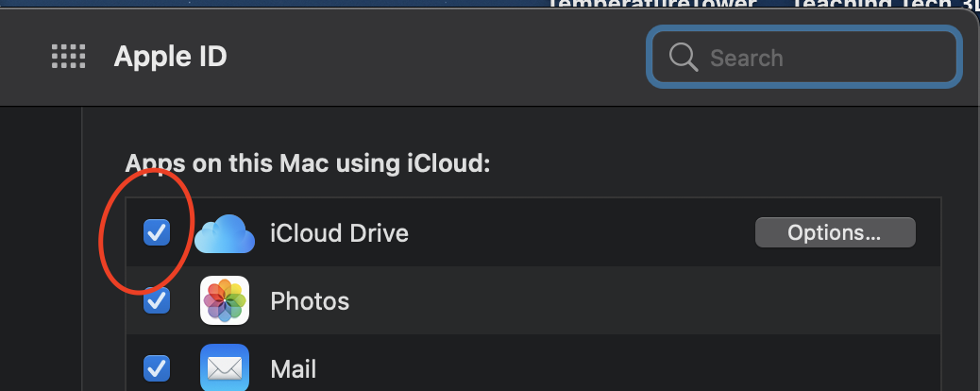Image resolution: width=980 pixels, height=391 pixels.
Task: Click the Mail envelope icon
Action: tap(225, 367)
